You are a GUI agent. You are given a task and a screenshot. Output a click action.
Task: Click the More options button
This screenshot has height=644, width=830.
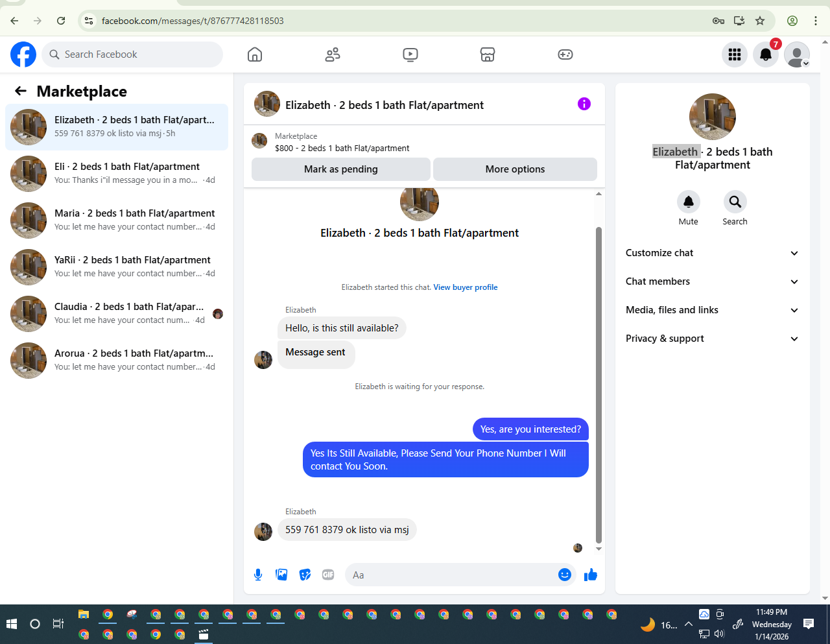(x=515, y=169)
